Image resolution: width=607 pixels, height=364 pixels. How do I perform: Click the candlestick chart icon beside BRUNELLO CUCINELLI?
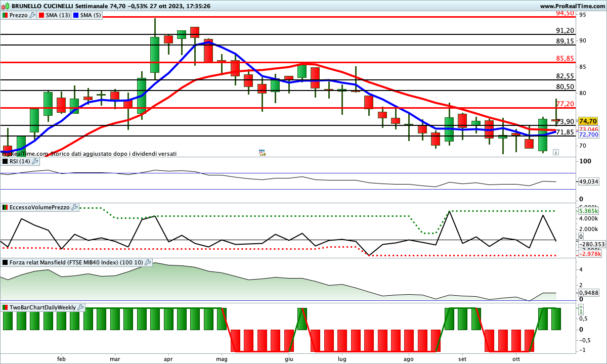point(6,6)
